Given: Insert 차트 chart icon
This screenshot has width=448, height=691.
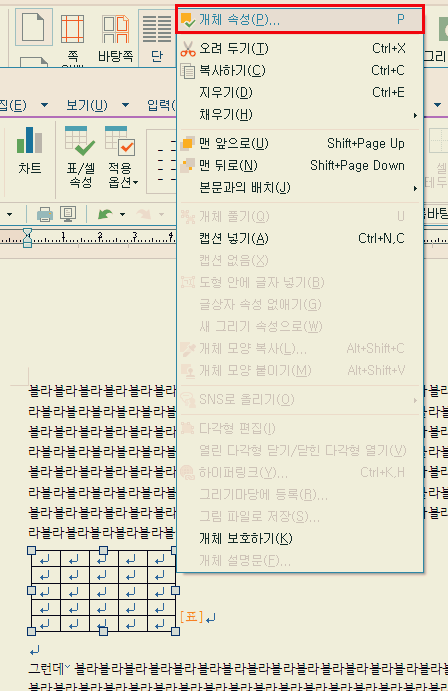Looking at the screenshot, I should [x=30, y=150].
